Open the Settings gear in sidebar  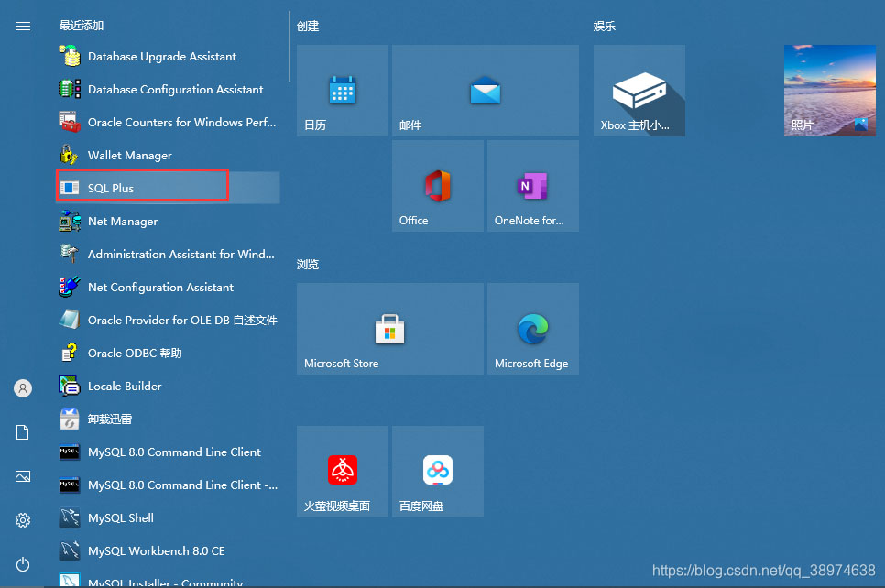[23, 520]
